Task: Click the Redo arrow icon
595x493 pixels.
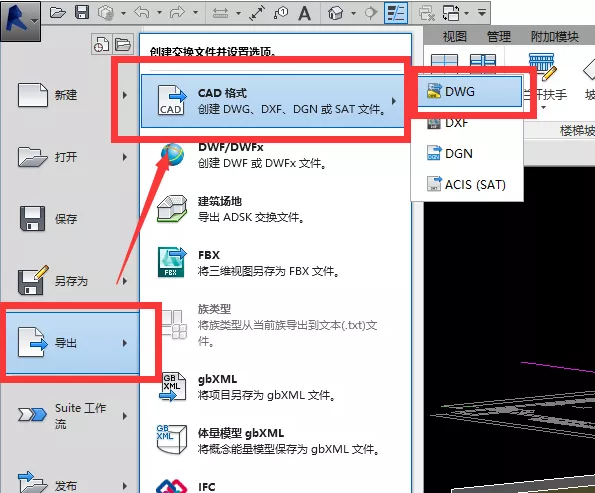Action: coord(177,13)
